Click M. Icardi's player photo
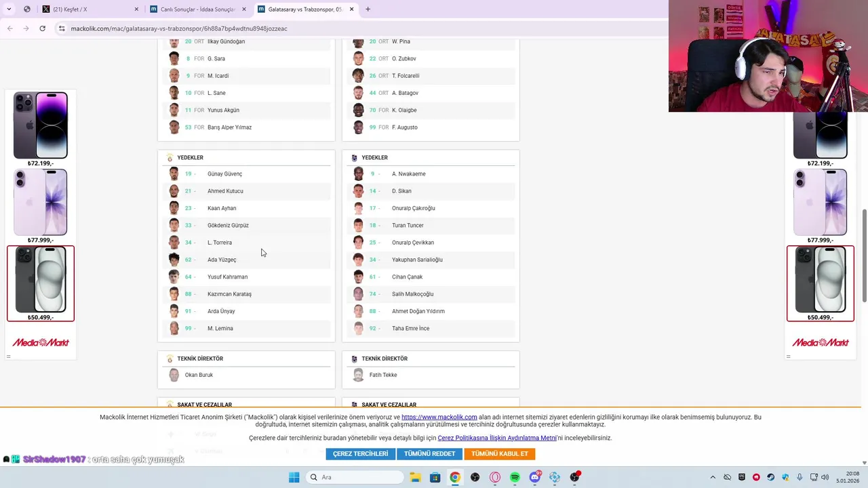The width and height of the screenshot is (868, 488). click(x=174, y=75)
